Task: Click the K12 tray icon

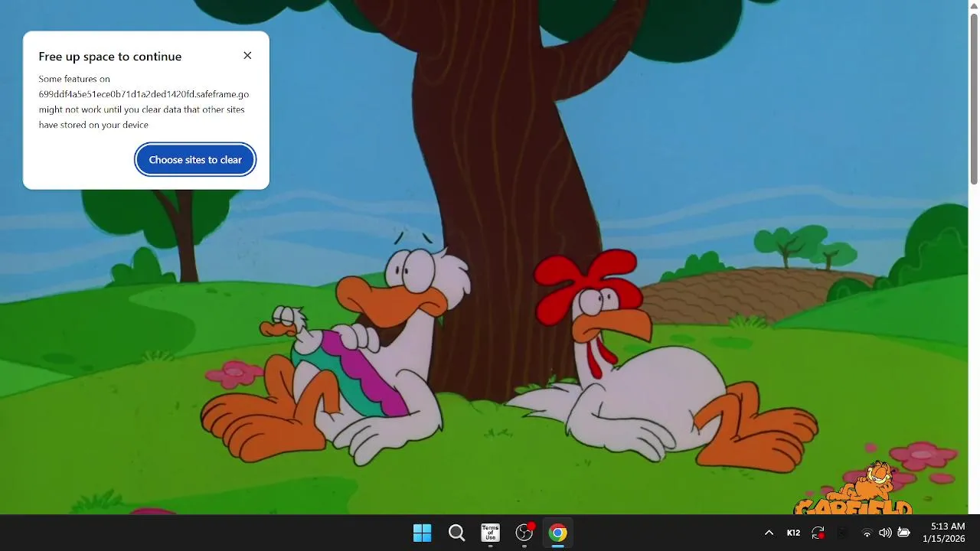Action: tap(793, 533)
